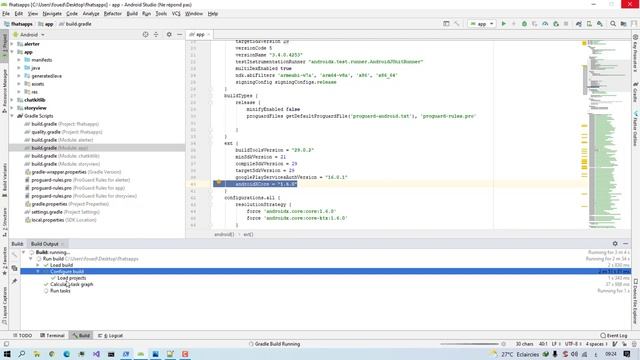This screenshot has width=640, height=360.
Task: Click the code minimap on the right
Action: [x=609, y=135]
